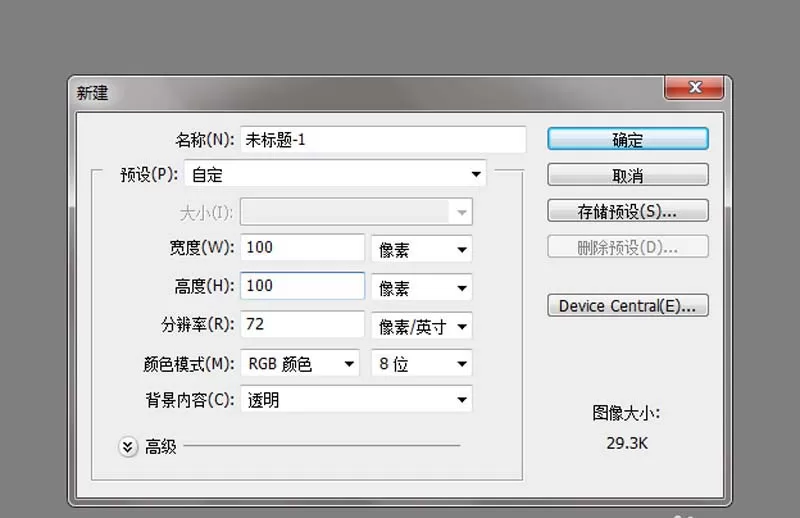
Task: Open the 宽度 unit dropdown 像素
Action: coord(421,249)
